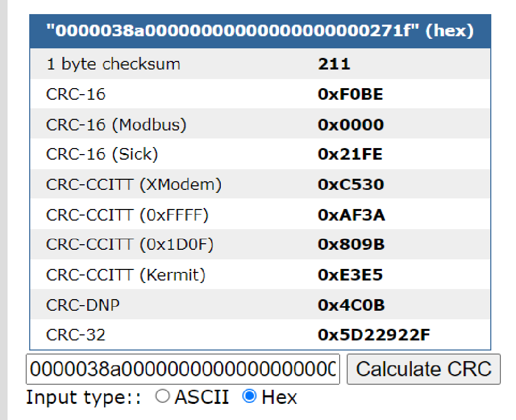Click the CRC-16 (Modbus) value 0x0000
Screen dimensions: 516x420
pyautogui.click(x=351, y=124)
